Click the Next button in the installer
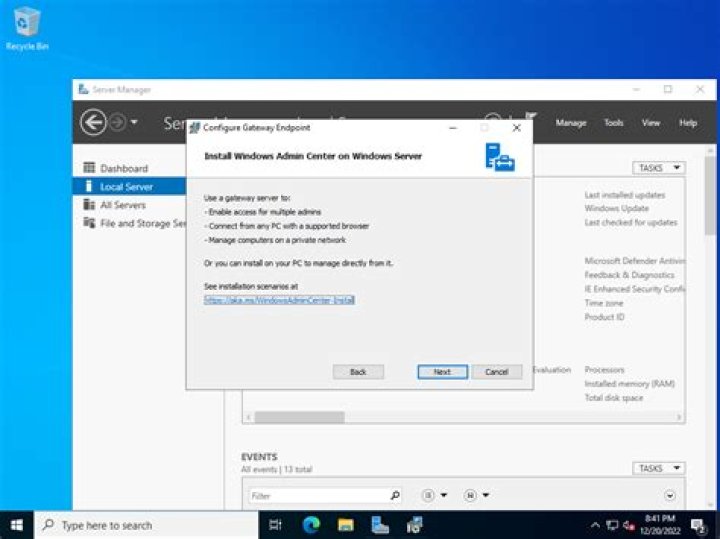 coord(442,371)
